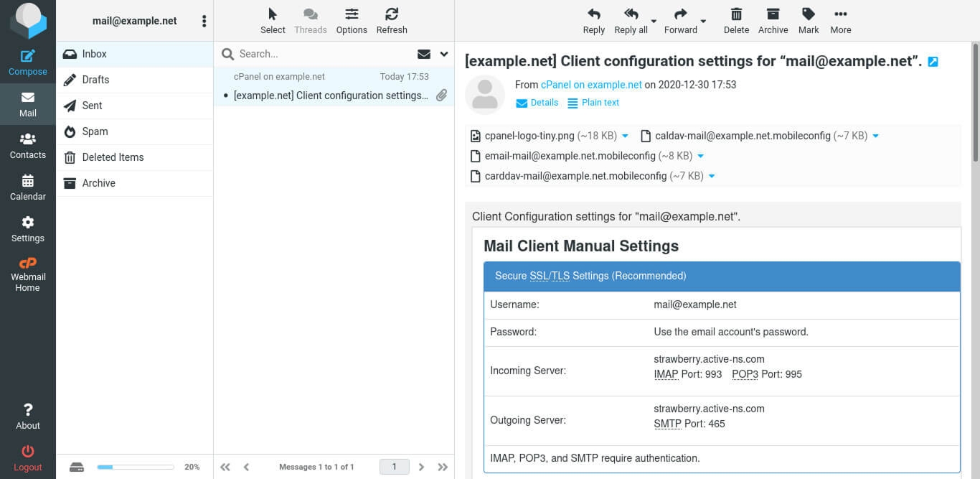
Task: Click the cPanel on example.net sender link
Action: click(x=591, y=85)
